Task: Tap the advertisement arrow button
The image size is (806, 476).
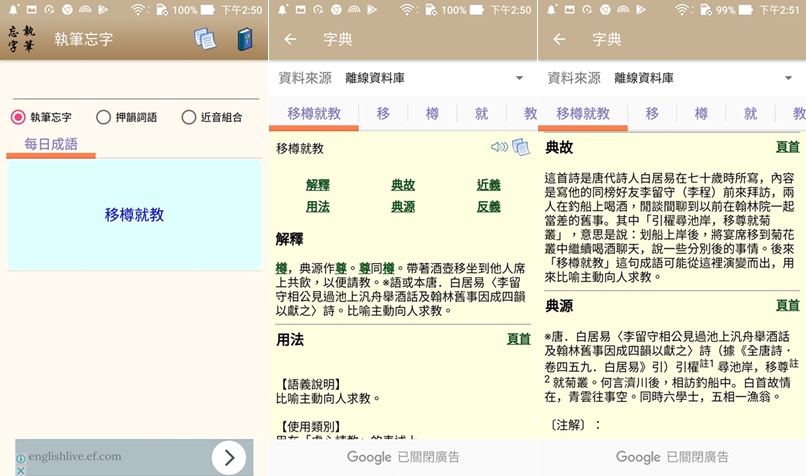Action: coord(229,458)
